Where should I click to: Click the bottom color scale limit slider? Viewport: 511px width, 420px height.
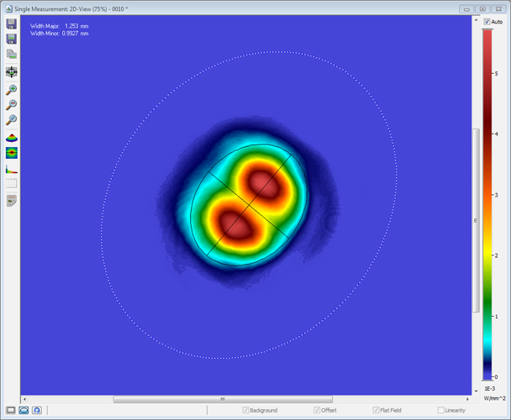pos(487,381)
